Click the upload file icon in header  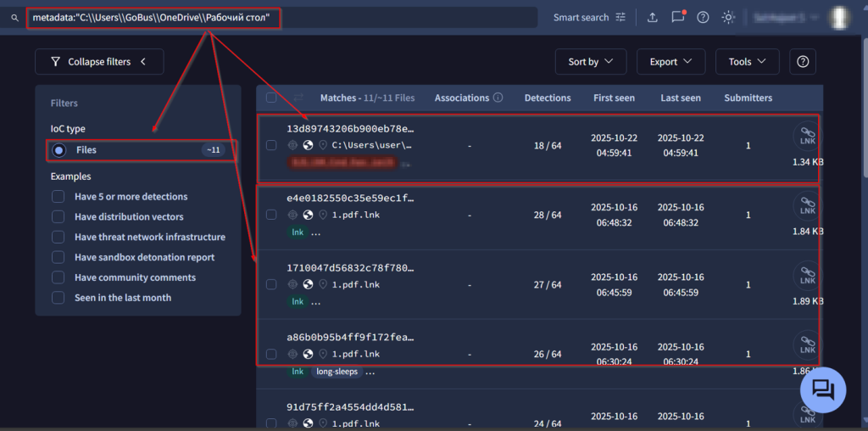tap(652, 17)
